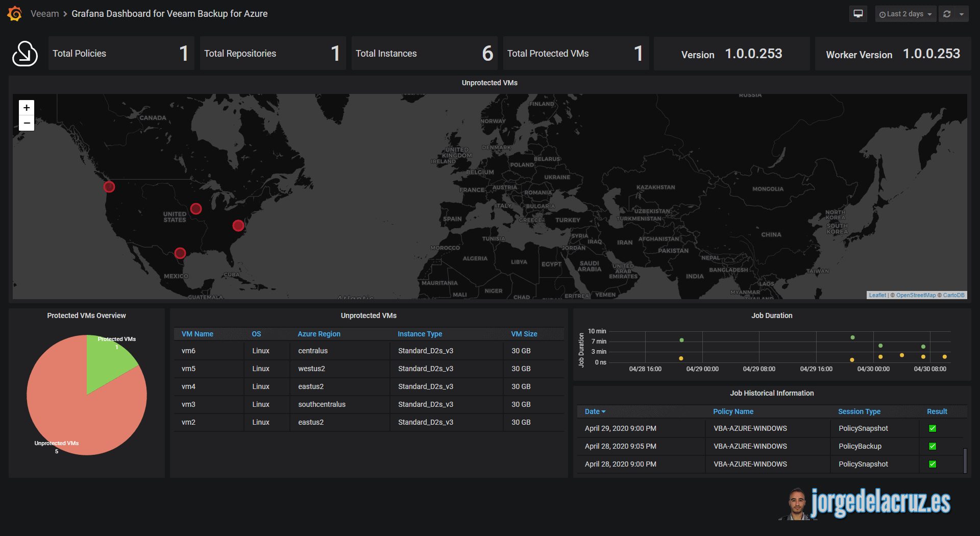Click the vm2 cell in table

(209, 422)
